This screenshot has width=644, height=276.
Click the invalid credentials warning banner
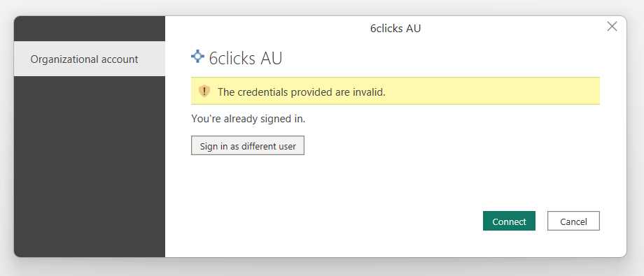(395, 91)
